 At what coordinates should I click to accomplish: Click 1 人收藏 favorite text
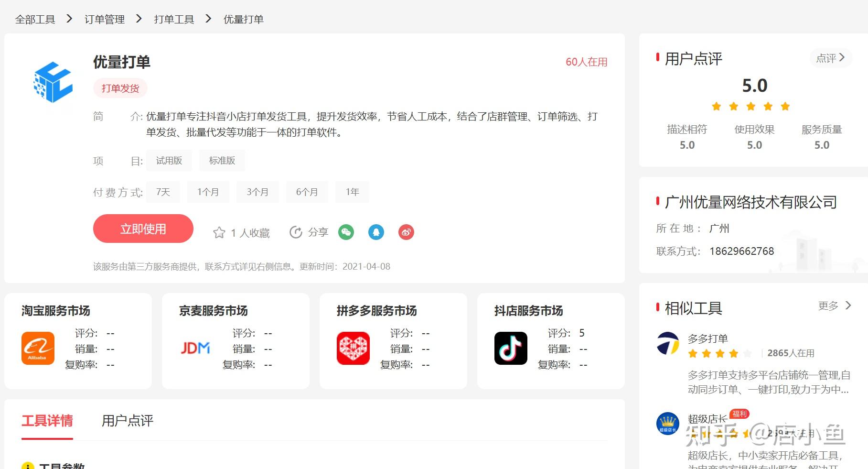click(250, 233)
